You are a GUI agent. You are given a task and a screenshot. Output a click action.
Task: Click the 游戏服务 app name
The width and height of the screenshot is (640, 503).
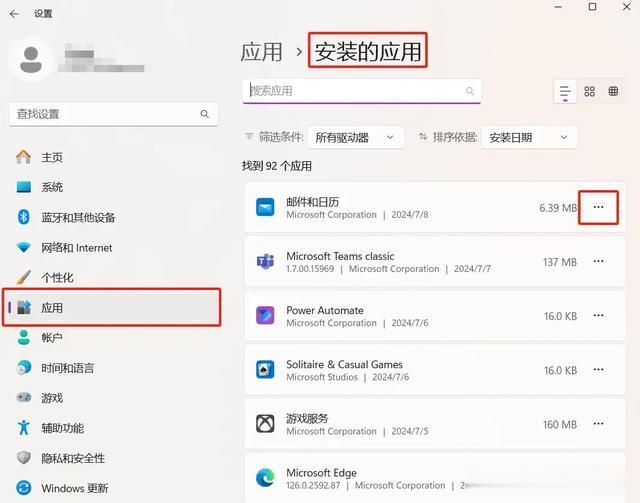click(307, 418)
